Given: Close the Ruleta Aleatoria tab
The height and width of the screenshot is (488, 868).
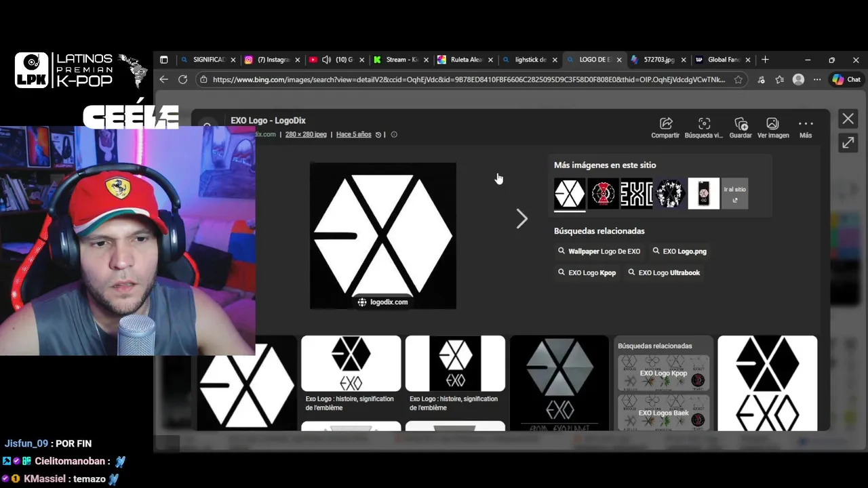Looking at the screenshot, I should click(490, 60).
